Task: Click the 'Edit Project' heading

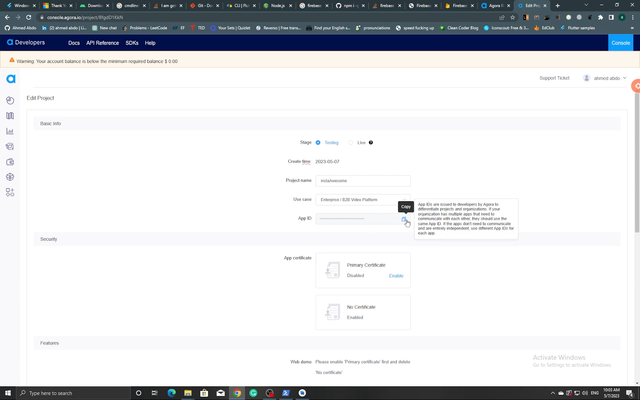Action: tap(40, 98)
